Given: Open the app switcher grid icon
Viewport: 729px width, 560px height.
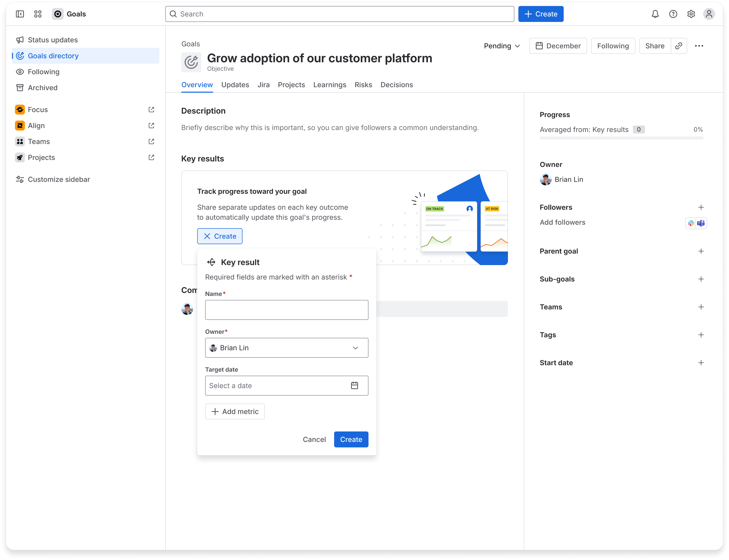Looking at the screenshot, I should pos(38,14).
